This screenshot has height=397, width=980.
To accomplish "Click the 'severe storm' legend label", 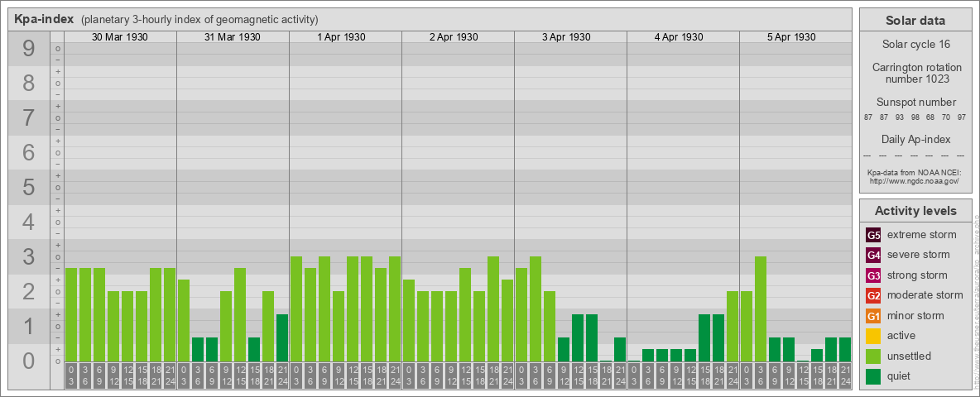I will 919,255.
